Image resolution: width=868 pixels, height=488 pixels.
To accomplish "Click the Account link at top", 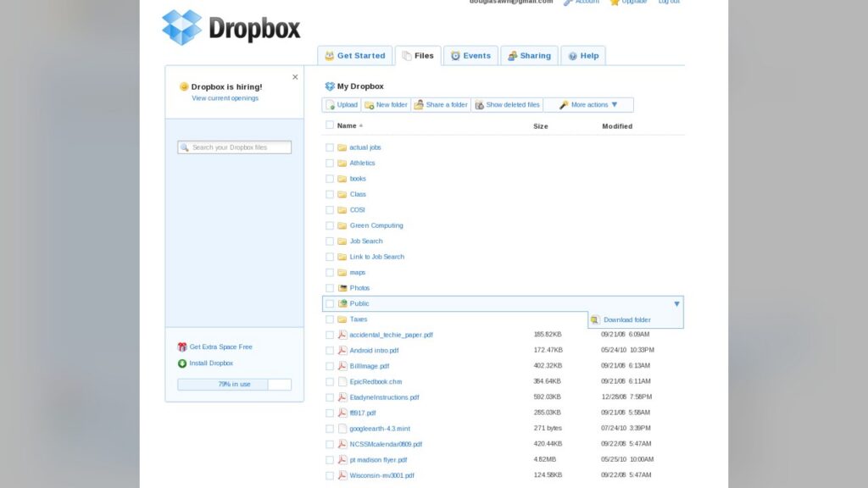I will pos(587,3).
